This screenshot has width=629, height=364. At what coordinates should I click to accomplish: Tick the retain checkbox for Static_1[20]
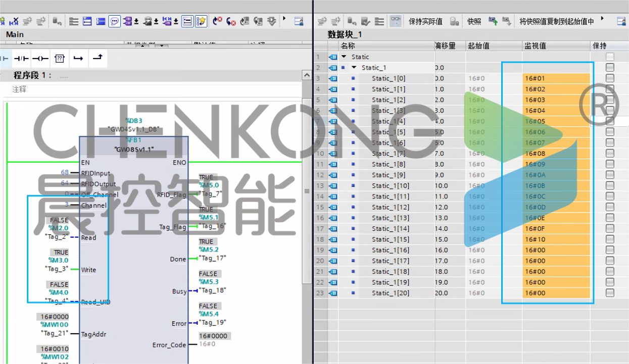pos(610,293)
